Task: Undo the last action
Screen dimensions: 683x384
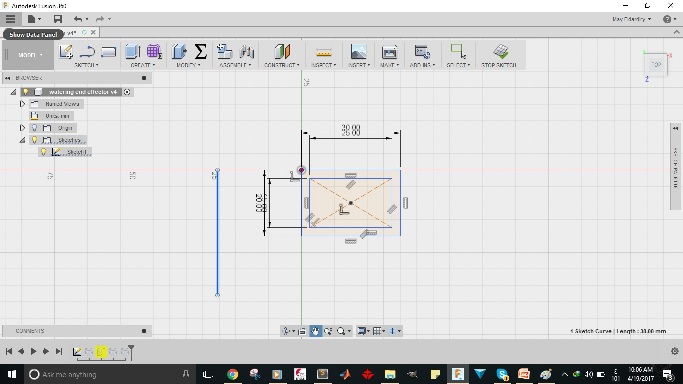Action: coord(78,19)
